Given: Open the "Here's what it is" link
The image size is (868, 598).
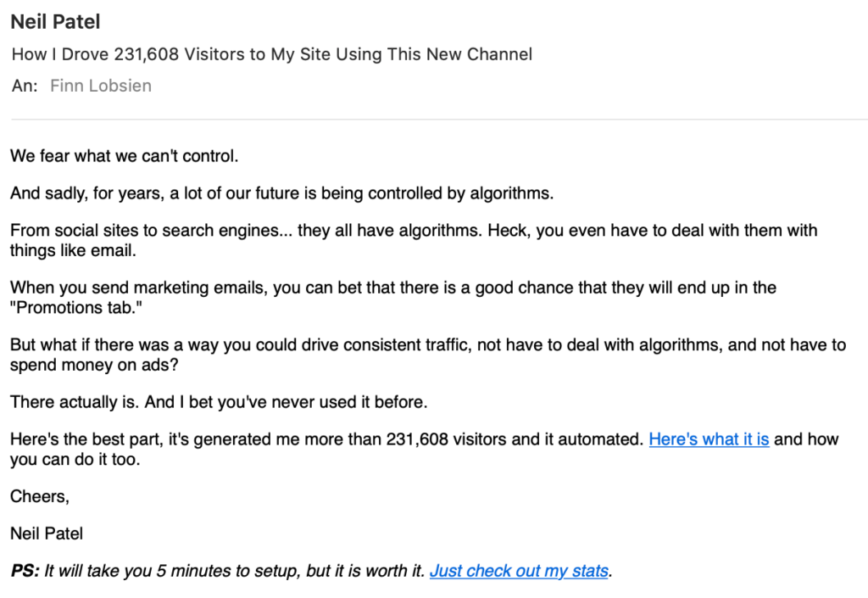Looking at the screenshot, I should [x=709, y=439].
